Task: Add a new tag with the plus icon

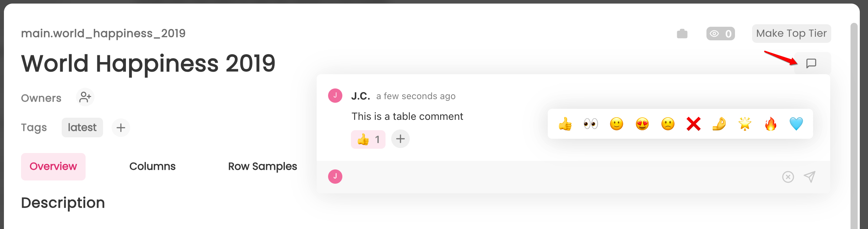Action: pyautogui.click(x=121, y=128)
